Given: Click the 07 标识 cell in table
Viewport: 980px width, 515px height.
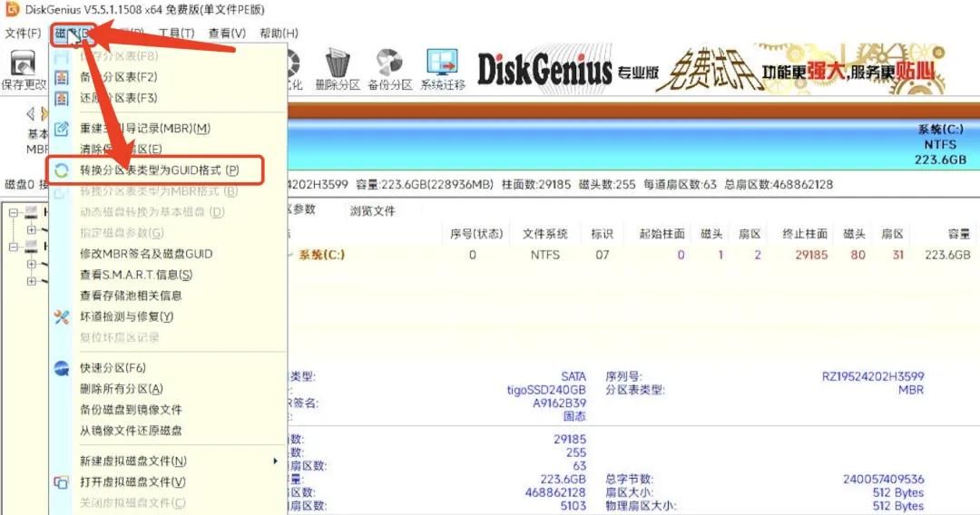Looking at the screenshot, I should (x=602, y=255).
